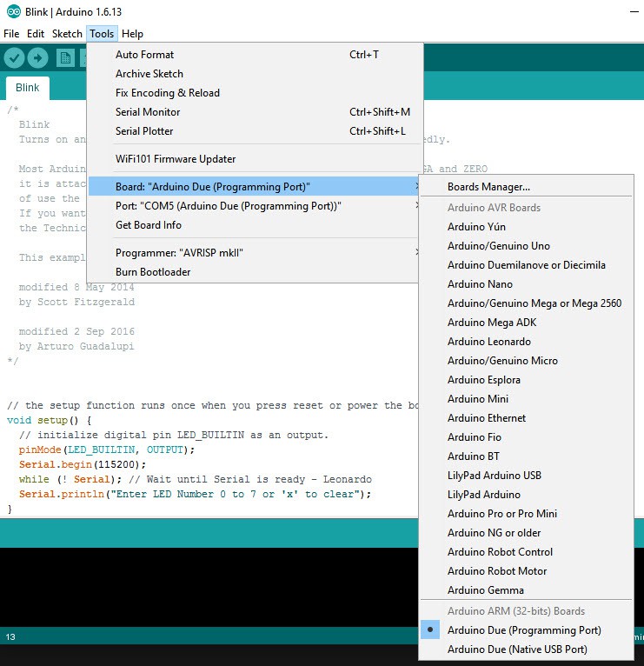Click the Serial.begin(115200) code line
Viewport: 644px width, 666px height.
pyautogui.click(x=83, y=464)
